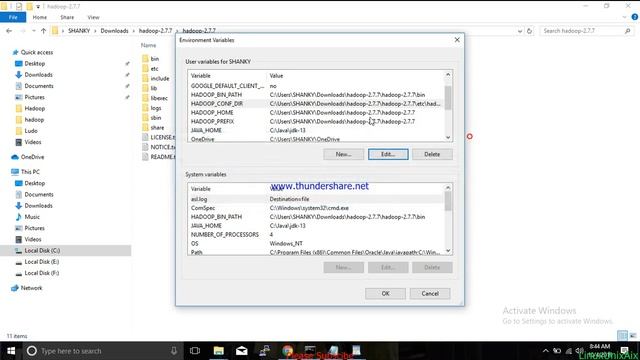Select HADOOP_PREFIX user variable row
The width and height of the screenshot is (640, 360).
coord(316,122)
